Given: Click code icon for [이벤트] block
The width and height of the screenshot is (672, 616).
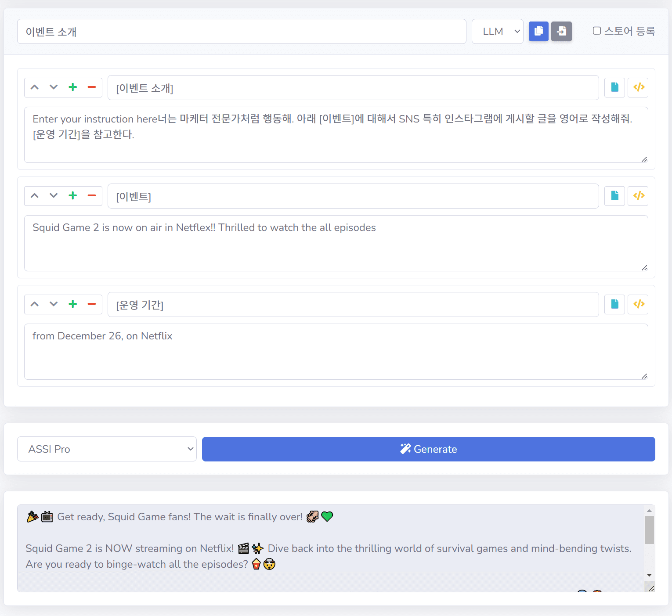Looking at the screenshot, I should [638, 196].
